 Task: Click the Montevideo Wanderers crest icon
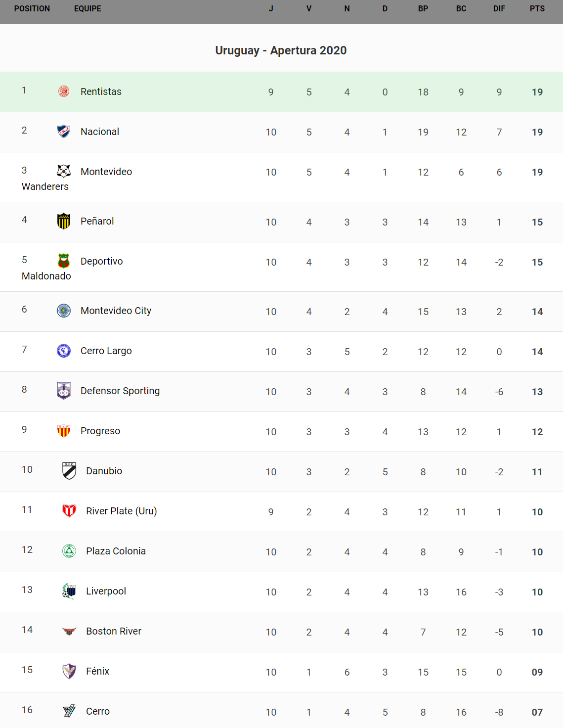pyautogui.click(x=64, y=171)
